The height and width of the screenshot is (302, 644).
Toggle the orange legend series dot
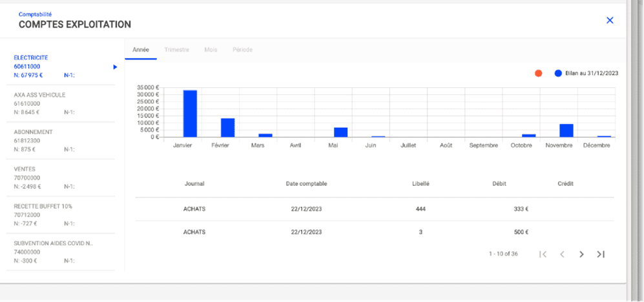[538, 74]
